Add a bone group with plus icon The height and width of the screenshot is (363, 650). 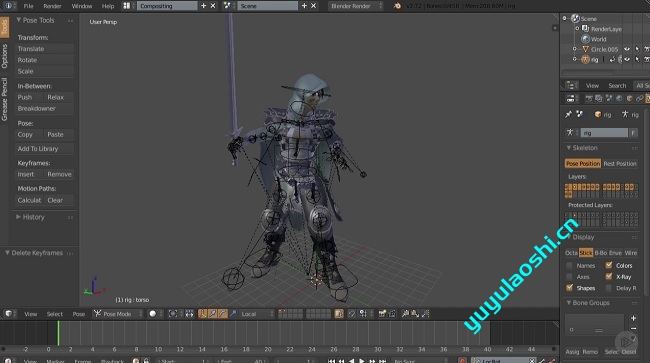(x=633, y=318)
